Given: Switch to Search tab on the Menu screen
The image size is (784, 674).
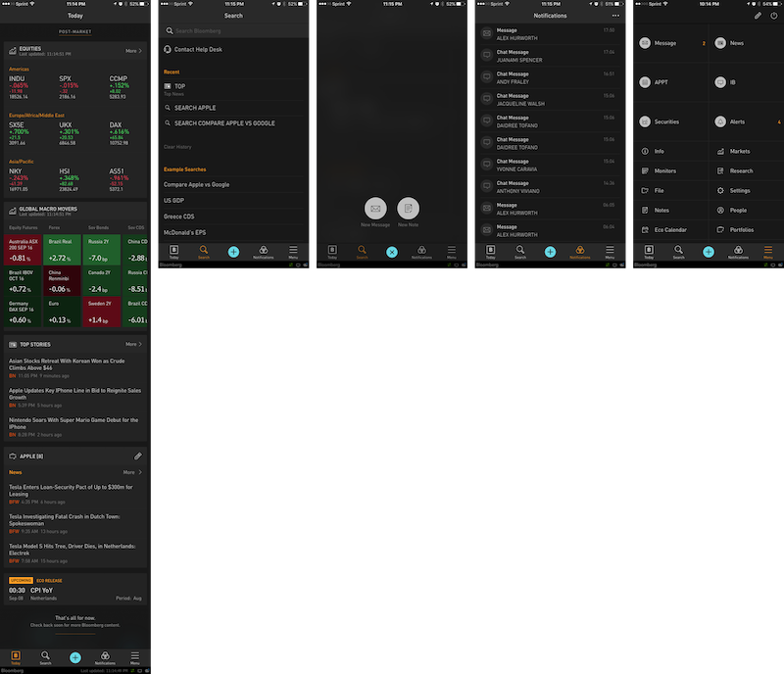Looking at the screenshot, I should (678, 252).
